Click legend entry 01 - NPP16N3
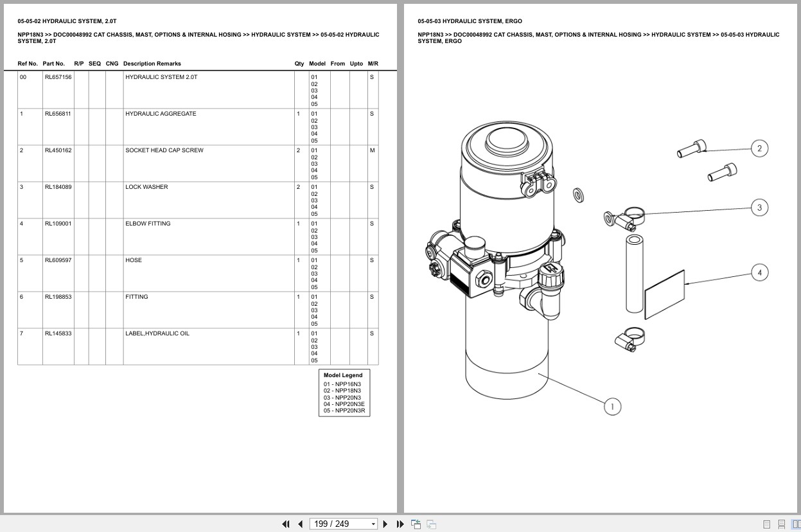The width and height of the screenshot is (801, 532). pos(342,384)
